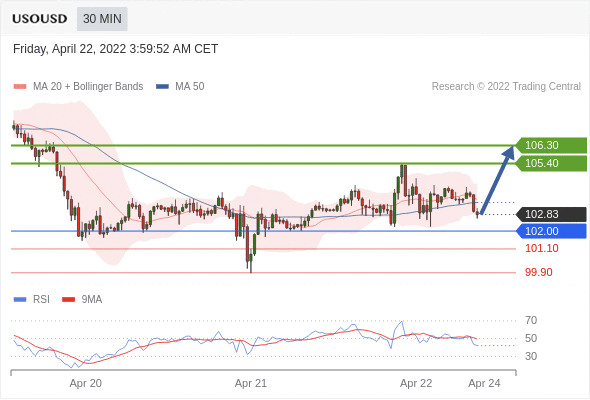
Task: Click the Apr 22 date axis label
Action: 416,383
